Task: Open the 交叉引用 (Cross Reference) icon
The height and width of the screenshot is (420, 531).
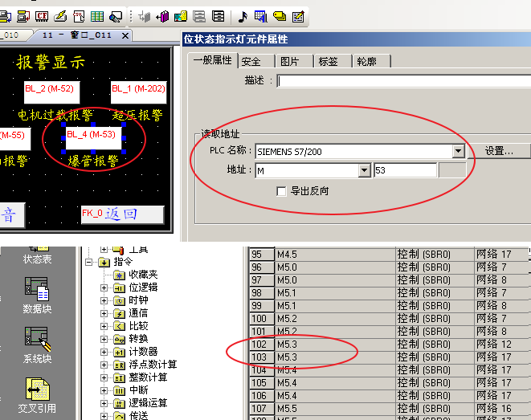Action: pos(37,390)
